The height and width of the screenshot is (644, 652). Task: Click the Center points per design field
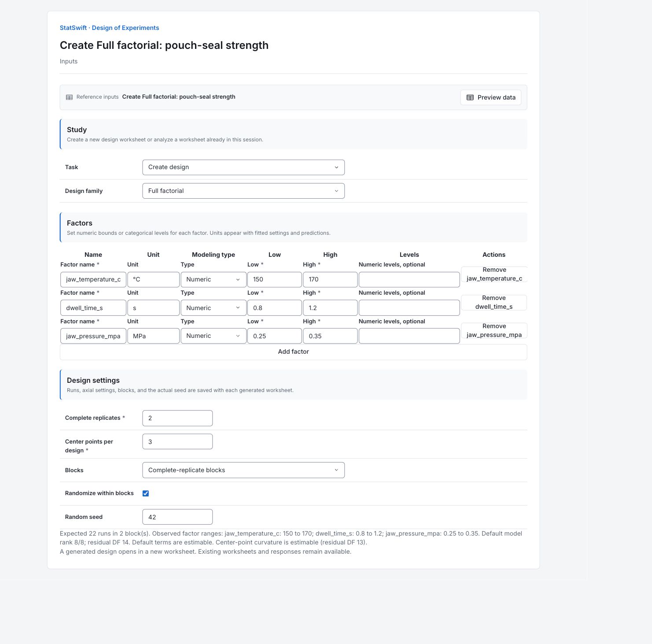pyautogui.click(x=177, y=442)
